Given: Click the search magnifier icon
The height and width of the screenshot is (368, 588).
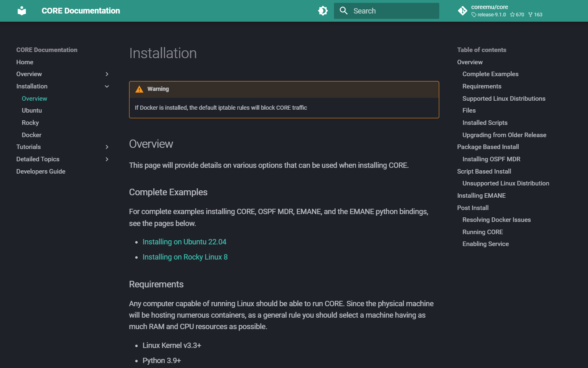Looking at the screenshot, I should (343, 11).
